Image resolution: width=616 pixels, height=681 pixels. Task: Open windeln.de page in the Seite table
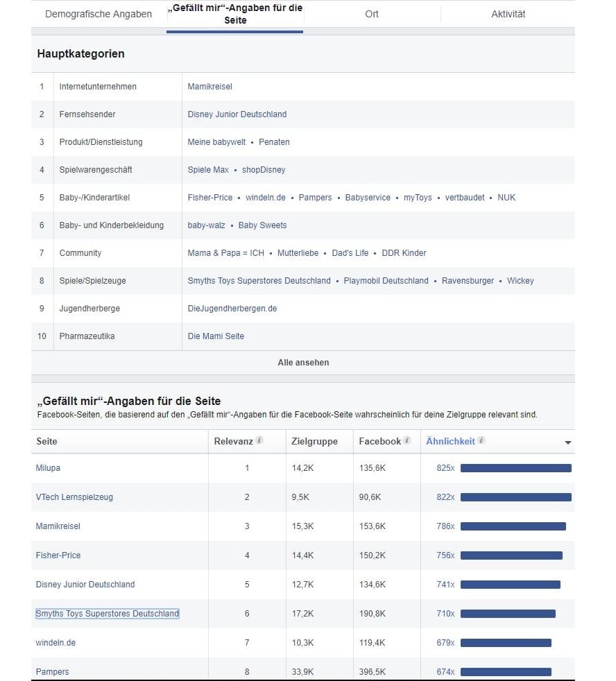[x=55, y=643]
